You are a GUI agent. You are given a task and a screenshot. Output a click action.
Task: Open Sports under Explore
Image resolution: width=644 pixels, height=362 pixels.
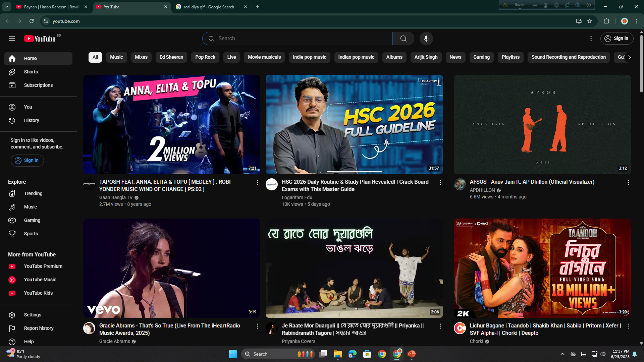coord(38,234)
